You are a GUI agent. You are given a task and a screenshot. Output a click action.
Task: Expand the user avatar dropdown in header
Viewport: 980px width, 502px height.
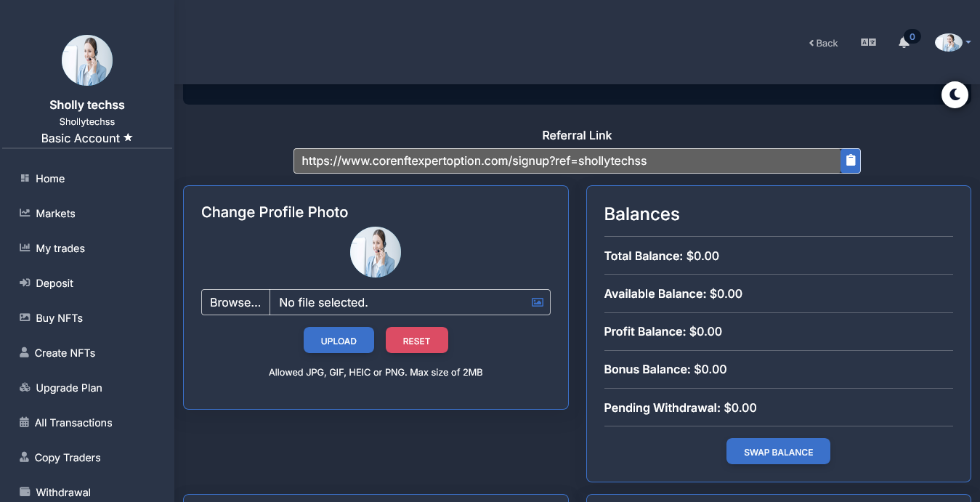952,43
